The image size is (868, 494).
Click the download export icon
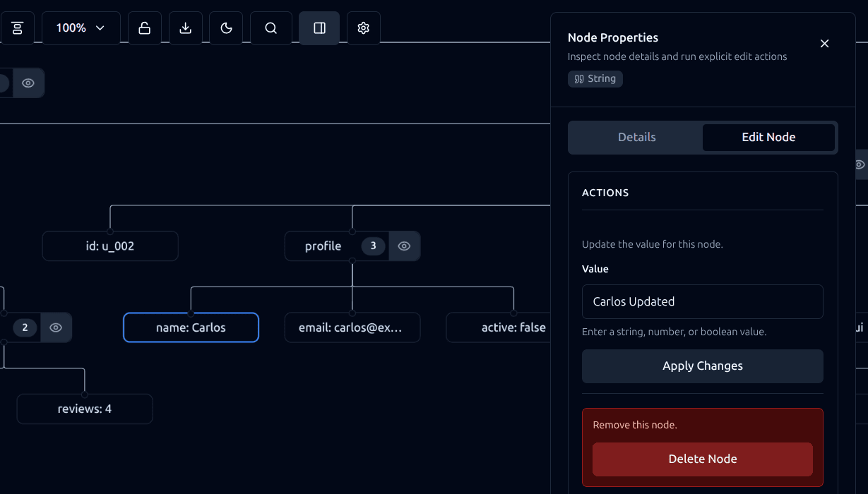186,28
